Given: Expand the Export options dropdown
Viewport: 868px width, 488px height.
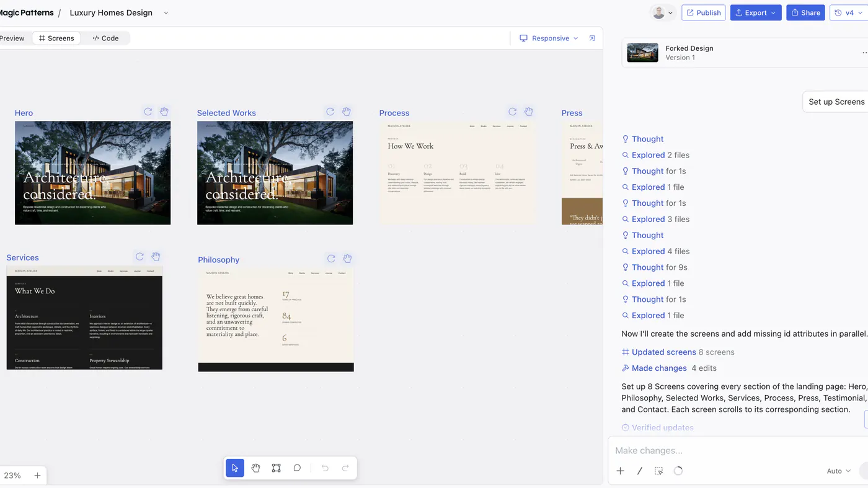Looking at the screenshot, I should (756, 12).
